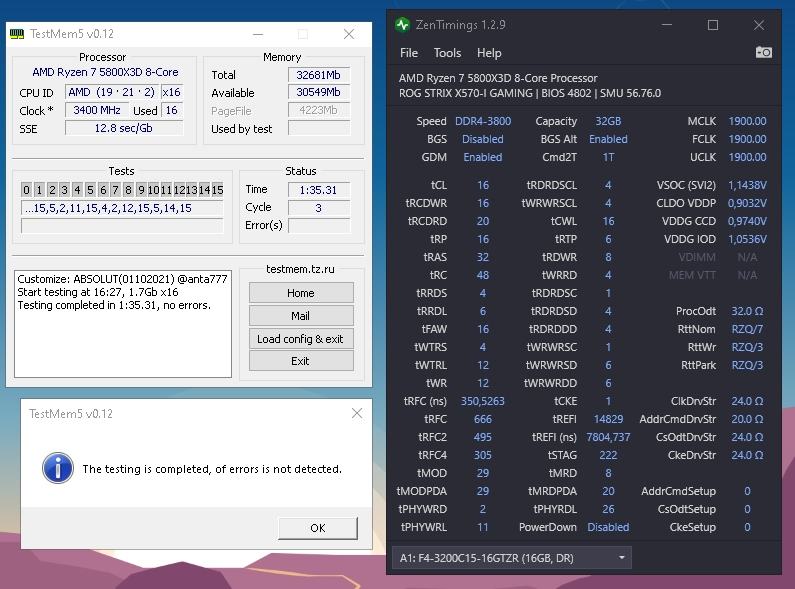
Task: Click the Mail button in TestMem5
Action: click(301, 316)
